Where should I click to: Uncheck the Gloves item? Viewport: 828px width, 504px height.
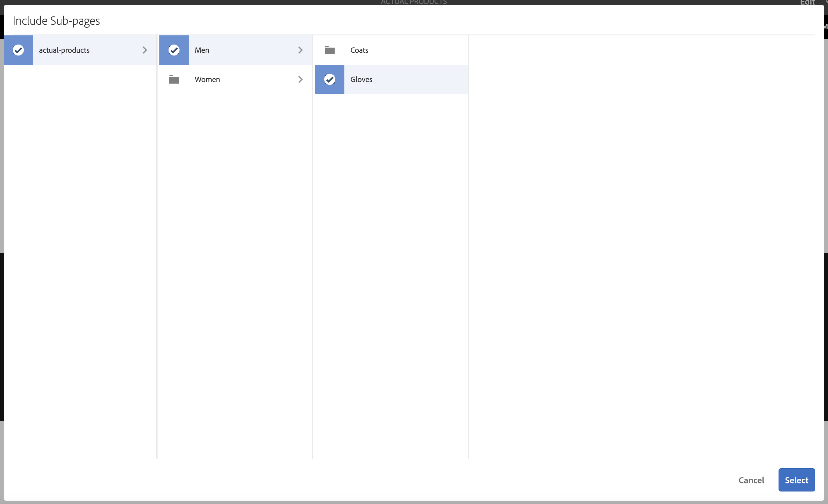pyautogui.click(x=329, y=80)
